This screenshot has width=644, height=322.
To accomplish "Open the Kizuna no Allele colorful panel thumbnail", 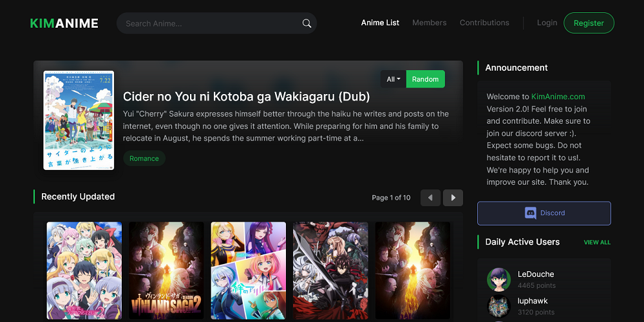I will point(249,270).
